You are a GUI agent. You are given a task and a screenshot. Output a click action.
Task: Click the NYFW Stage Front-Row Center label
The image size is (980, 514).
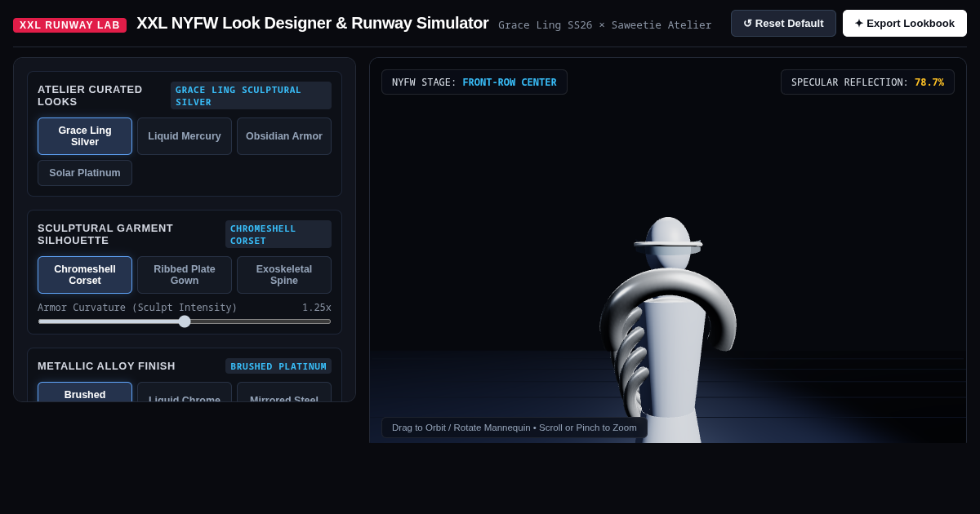coord(474,82)
